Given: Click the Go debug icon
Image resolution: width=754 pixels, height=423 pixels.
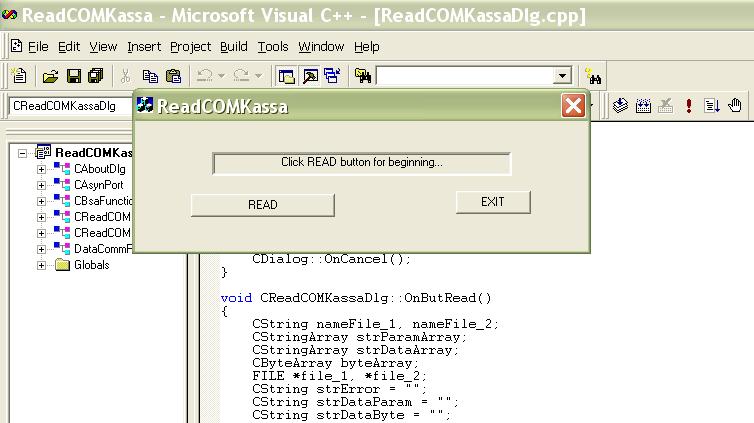Looking at the screenshot, I should [x=712, y=106].
